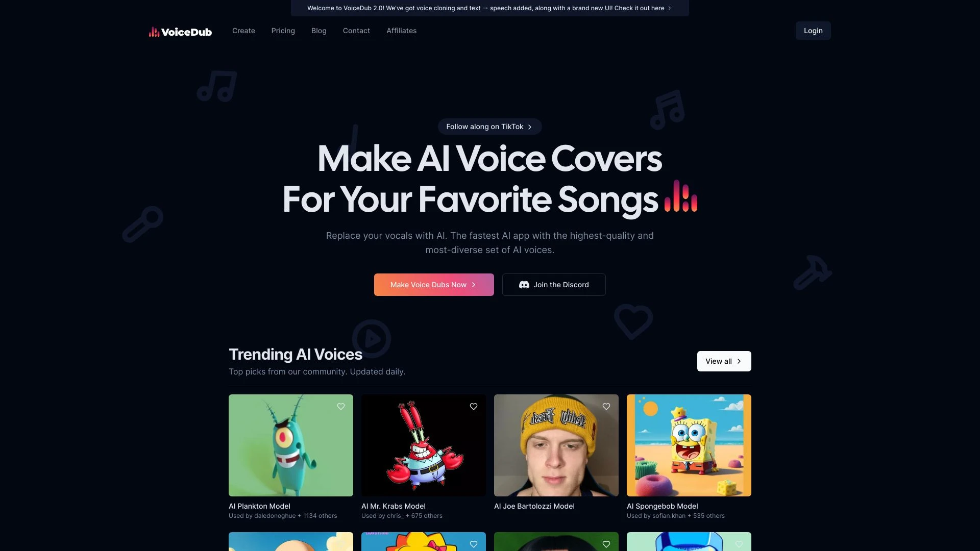Click the heart icon on Joe Bartolozzi card
This screenshot has width=980, height=551.
coord(606,406)
